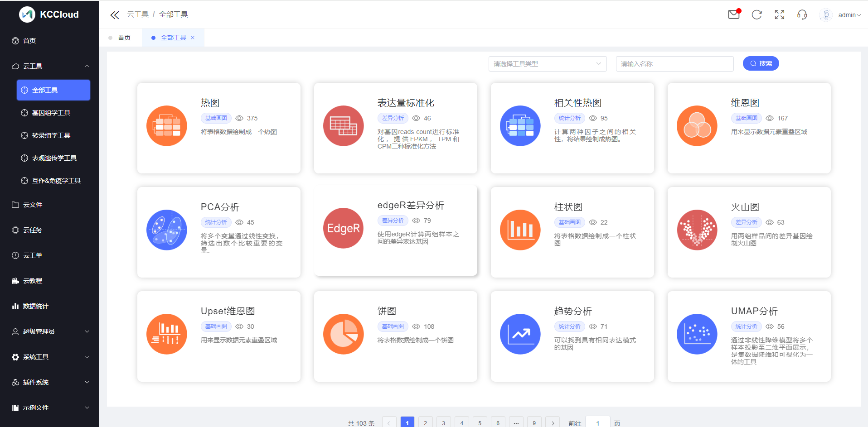Go to 首页 in the sidebar

point(49,41)
